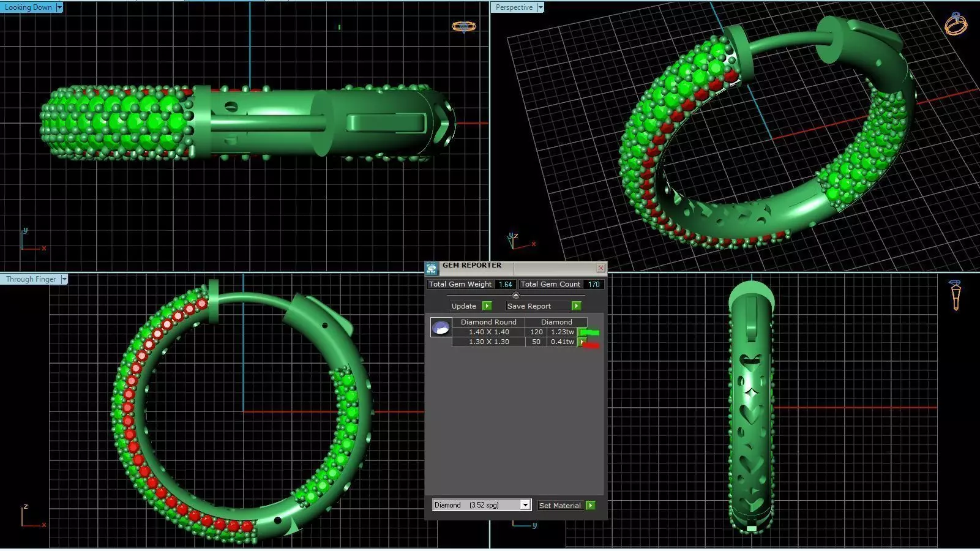Click the ring view icon in the Looking Down viewport
The height and width of the screenshot is (551, 980).
[464, 26]
